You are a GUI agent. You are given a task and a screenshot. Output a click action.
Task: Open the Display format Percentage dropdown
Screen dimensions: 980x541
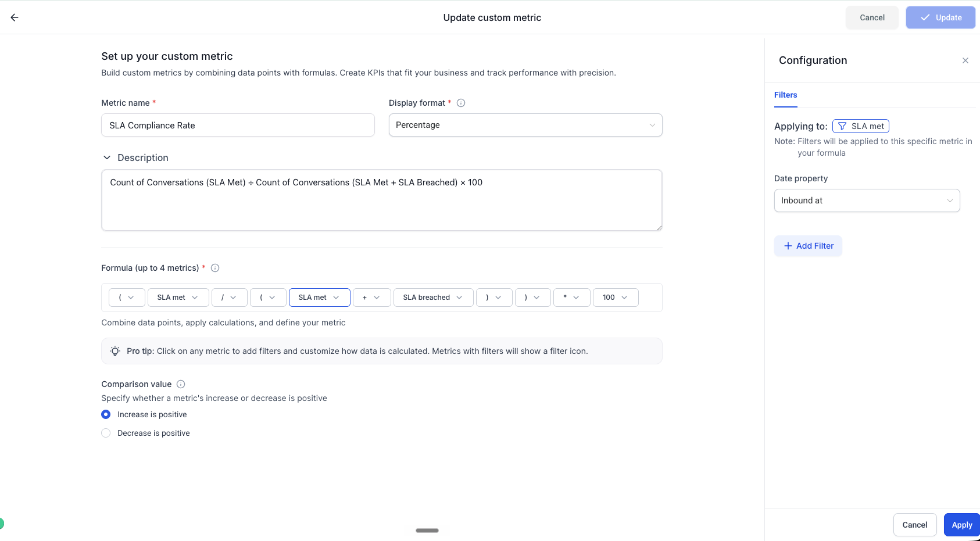525,125
